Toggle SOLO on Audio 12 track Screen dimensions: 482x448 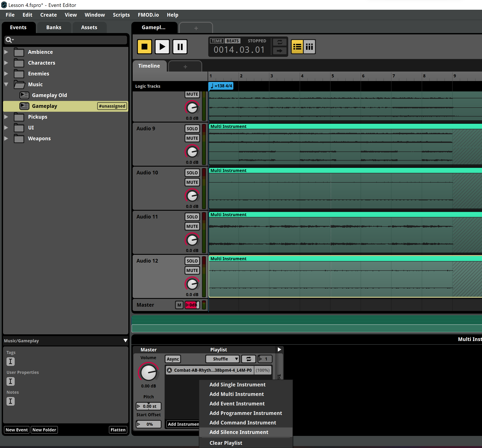point(192,261)
